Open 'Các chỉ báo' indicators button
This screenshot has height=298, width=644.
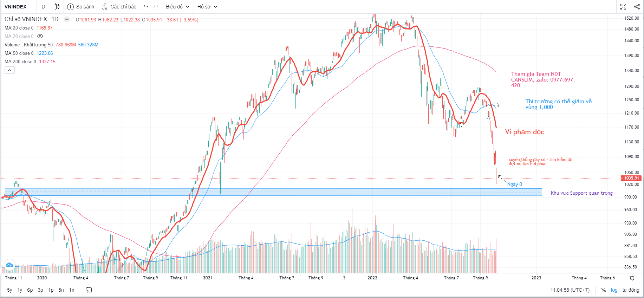[x=119, y=7]
